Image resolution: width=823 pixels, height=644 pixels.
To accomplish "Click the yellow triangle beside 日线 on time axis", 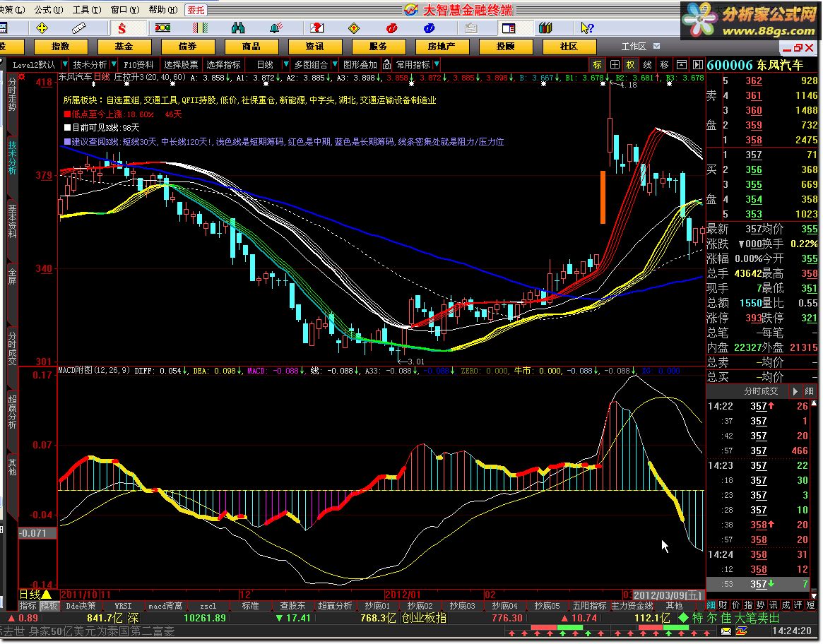I will [46, 594].
